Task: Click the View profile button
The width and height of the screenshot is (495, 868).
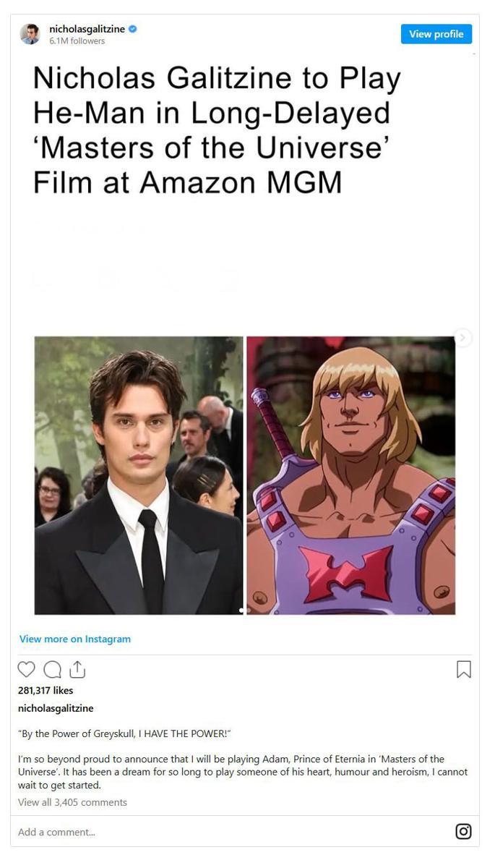Action: click(x=436, y=34)
